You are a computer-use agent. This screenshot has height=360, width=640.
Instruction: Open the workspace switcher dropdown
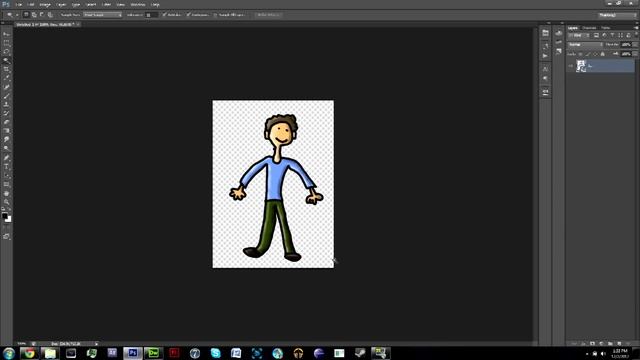coord(617,15)
